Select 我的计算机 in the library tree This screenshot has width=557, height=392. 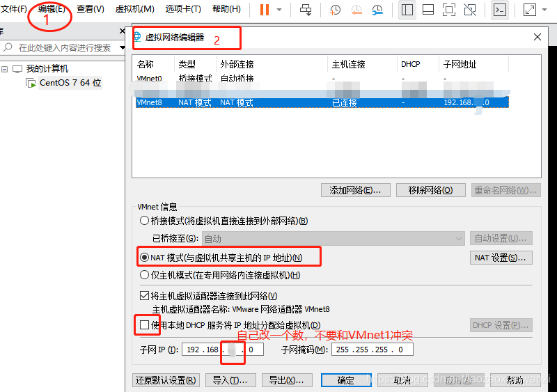[x=47, y=69]
